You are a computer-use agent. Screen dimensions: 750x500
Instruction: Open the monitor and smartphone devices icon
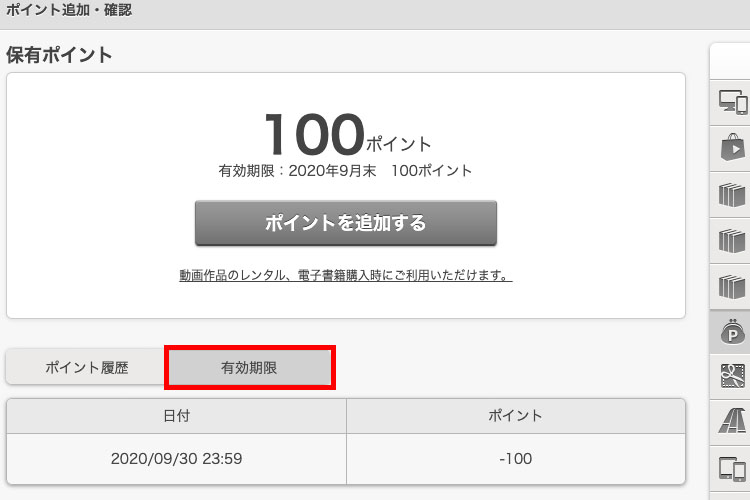pyautogui.click(x=733, y=101)
